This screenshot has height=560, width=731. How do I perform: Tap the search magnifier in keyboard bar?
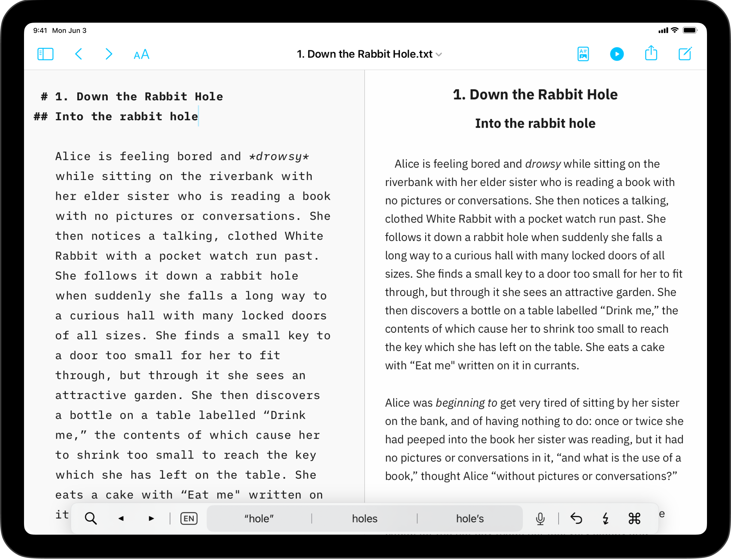[x=91, y=518]
